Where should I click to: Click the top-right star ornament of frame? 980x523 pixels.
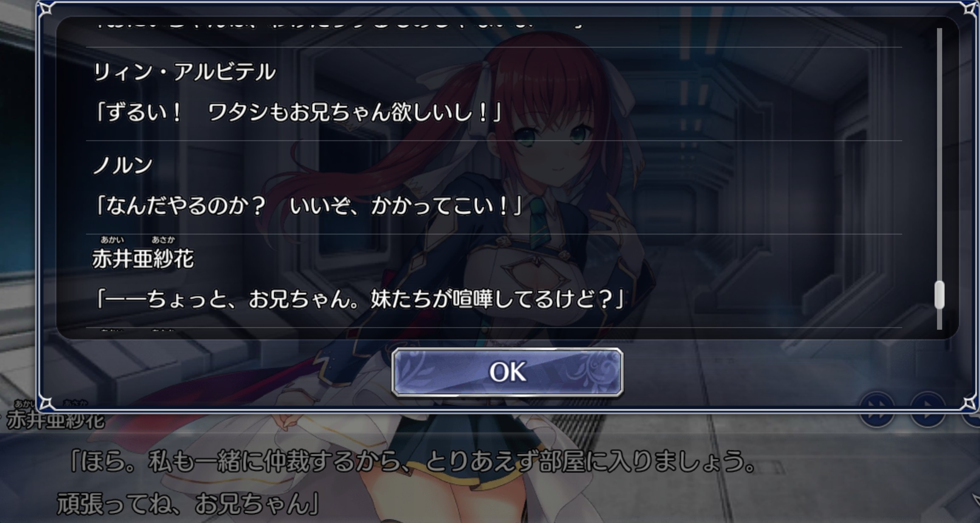(970, 8)
